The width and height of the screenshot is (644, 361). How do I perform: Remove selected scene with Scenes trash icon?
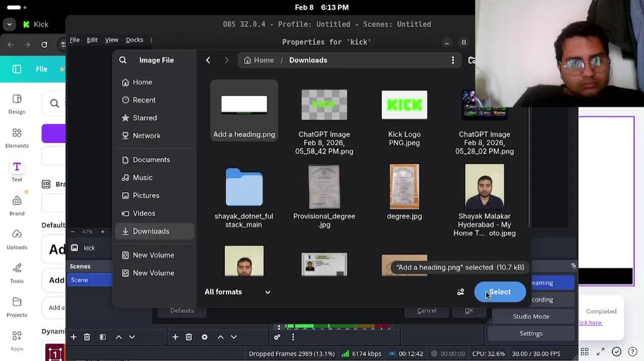pyautogui.click(x=87, y=337)
